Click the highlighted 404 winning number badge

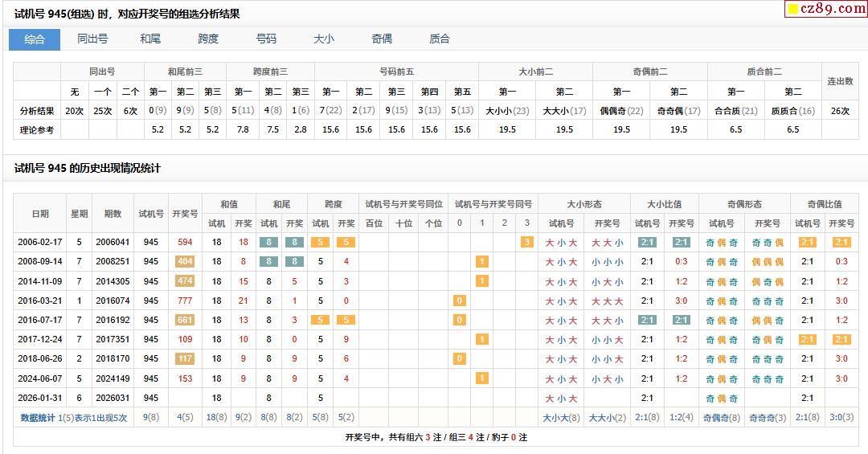(x=185, y=261)
